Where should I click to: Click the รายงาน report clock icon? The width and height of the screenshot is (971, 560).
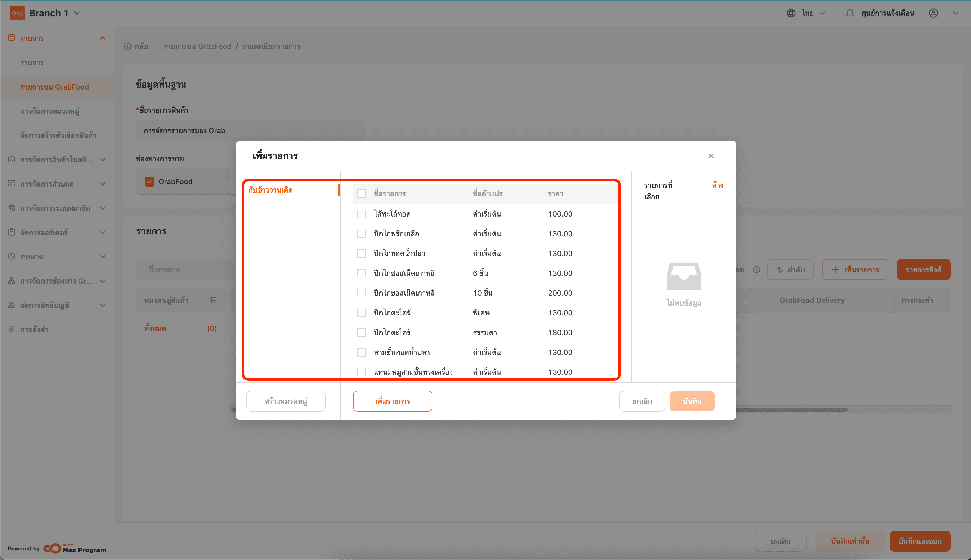(11, 257)
